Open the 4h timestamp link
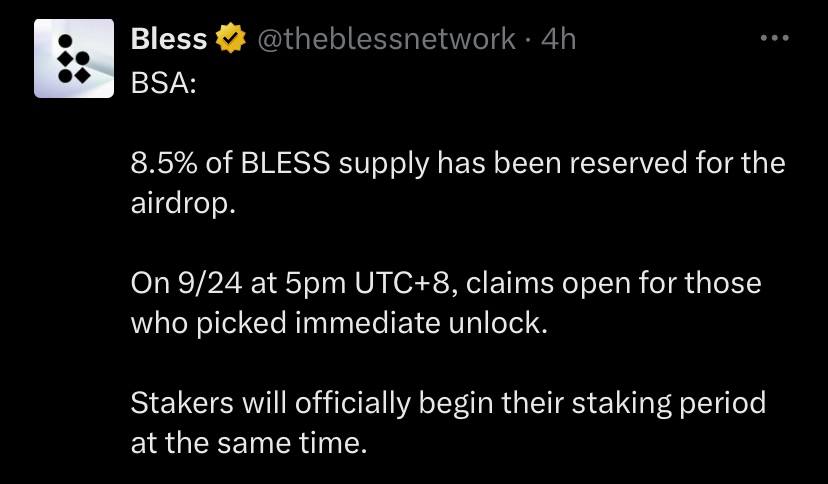The height and width of the screenshot is (484, 828). click(559, 39)
